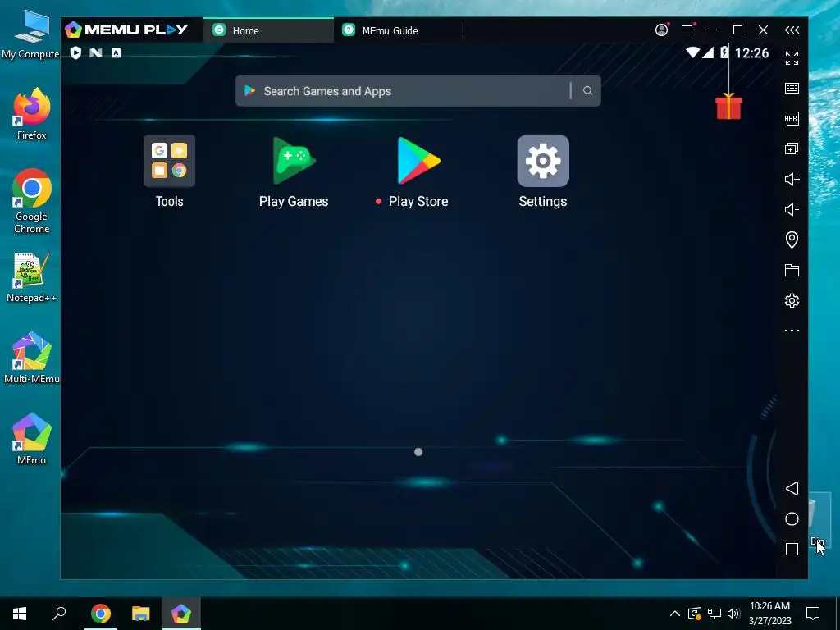Click the home screen page indicator dot
Viewport: 840px width, 630px height.
(x=418, y=452)
